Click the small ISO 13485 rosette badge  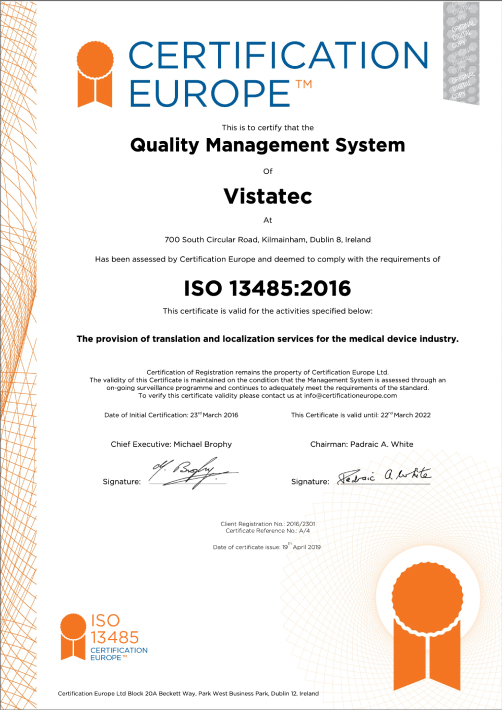[73, 637]
